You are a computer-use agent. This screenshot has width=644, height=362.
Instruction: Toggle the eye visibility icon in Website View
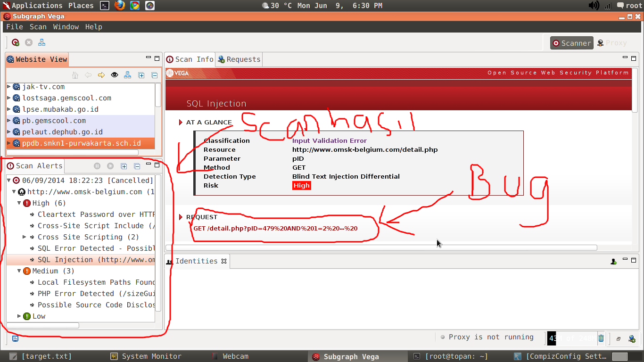(x=114, y=75)
